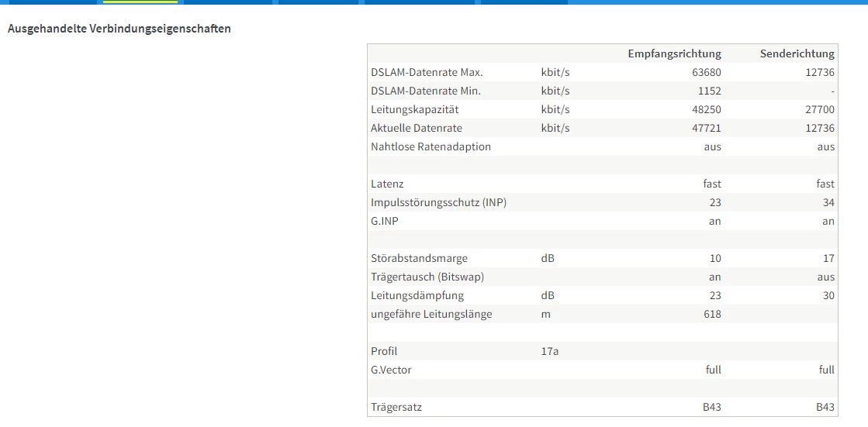This screenshot has width=868, height=427.
Task: Click the 47721 current data rate value
Action: tap(706, 128)
